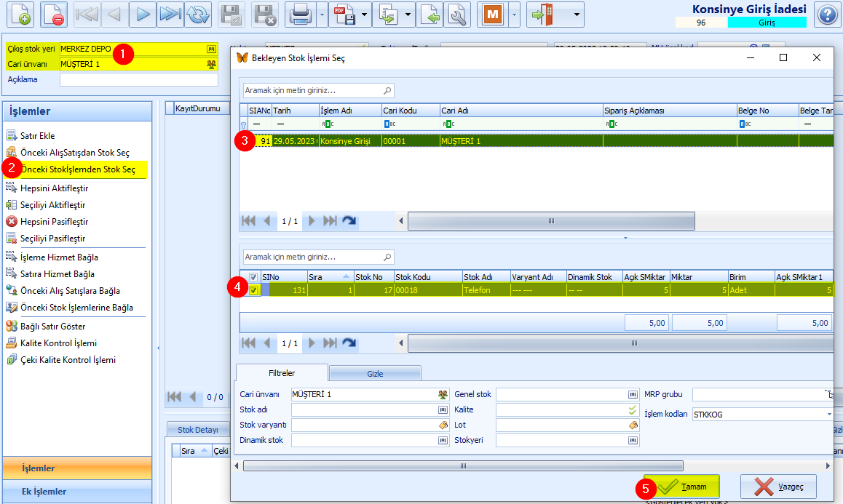Select Önceki Stokİşlemden Stok Seç
843x504 pixels.
[78, 169]
